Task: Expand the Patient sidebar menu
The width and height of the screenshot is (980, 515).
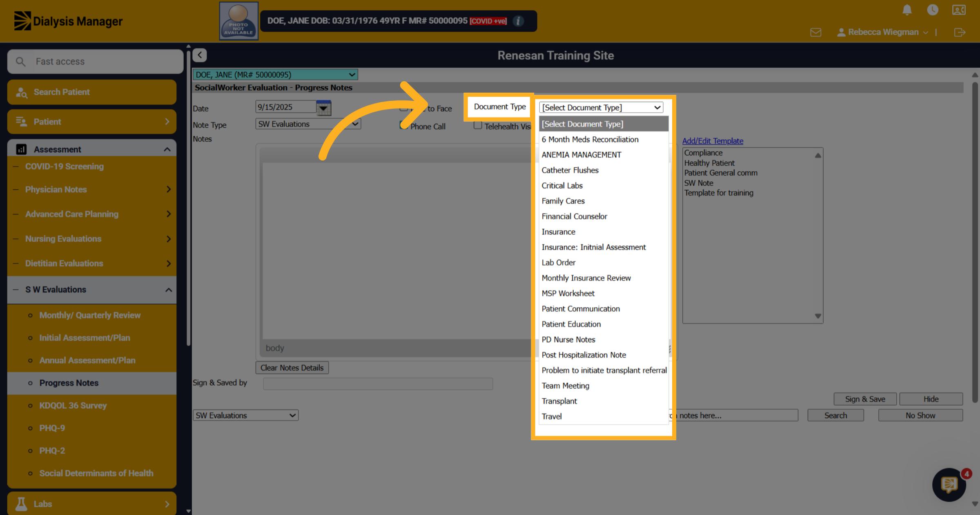Action: 92,122
